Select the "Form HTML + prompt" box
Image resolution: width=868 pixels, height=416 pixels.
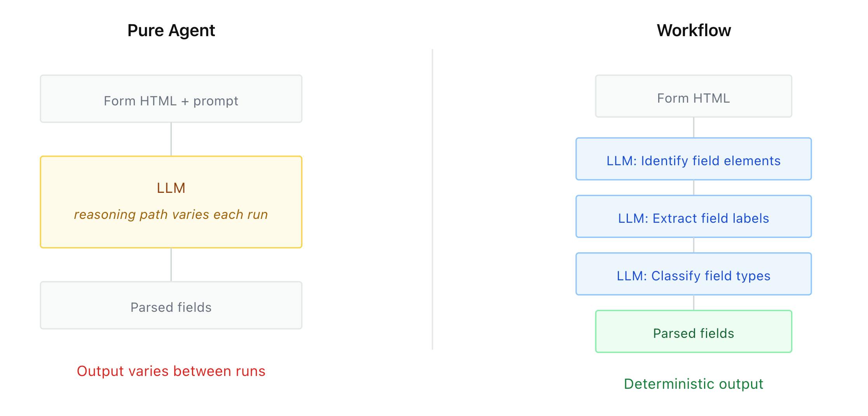(171, 99)
